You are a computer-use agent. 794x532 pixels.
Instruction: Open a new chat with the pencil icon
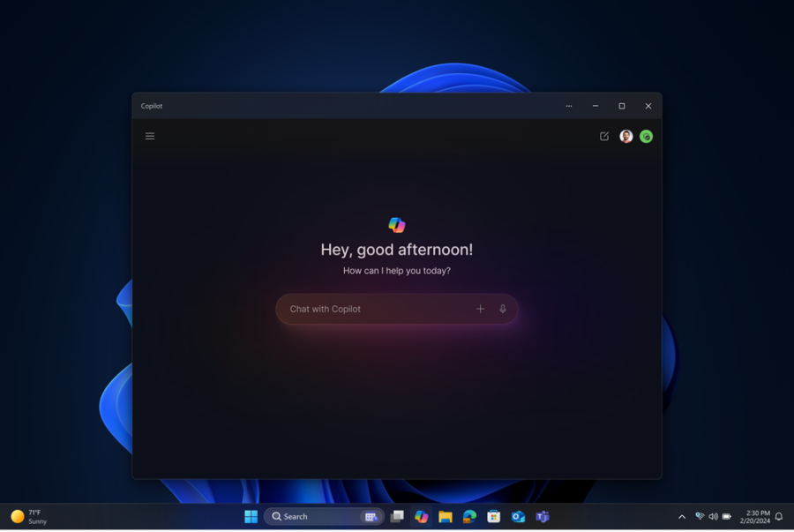[603, 136]
